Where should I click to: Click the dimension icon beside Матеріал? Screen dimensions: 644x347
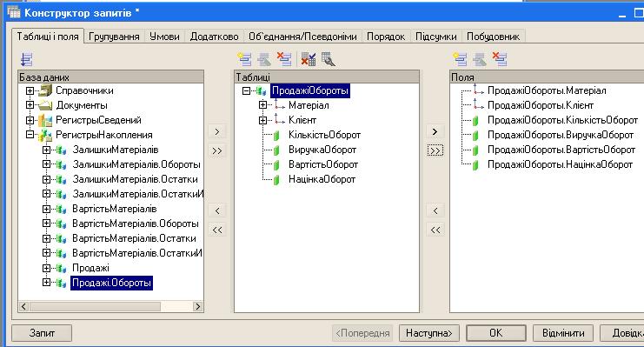coord(280,105)
